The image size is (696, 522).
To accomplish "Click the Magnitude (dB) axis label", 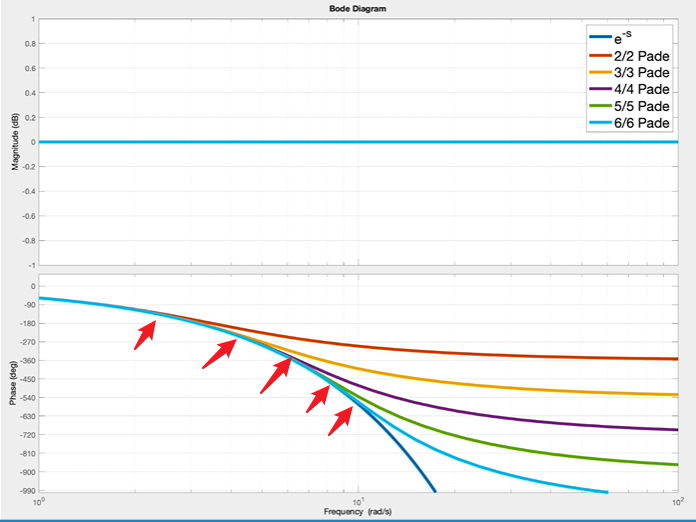I will coord(15,142).
